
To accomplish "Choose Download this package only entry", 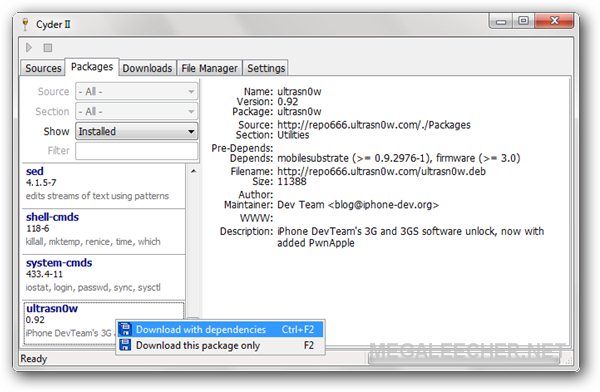I will [220, 345].
